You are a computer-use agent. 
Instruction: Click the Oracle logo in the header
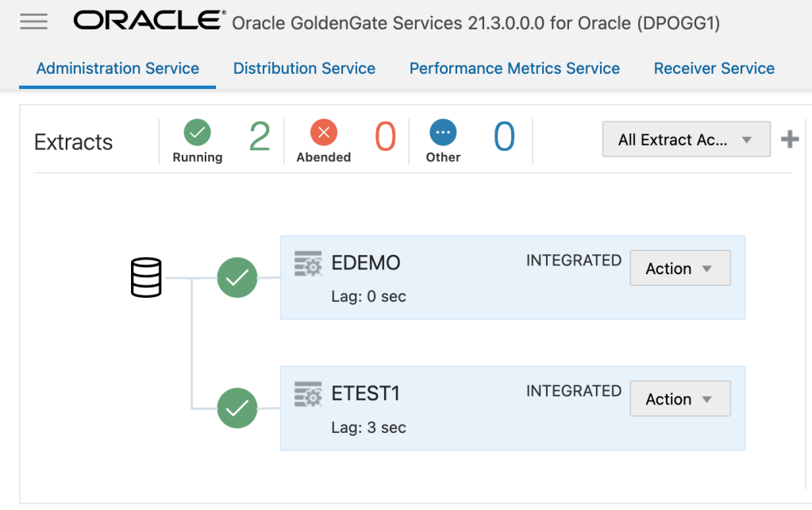148,21
